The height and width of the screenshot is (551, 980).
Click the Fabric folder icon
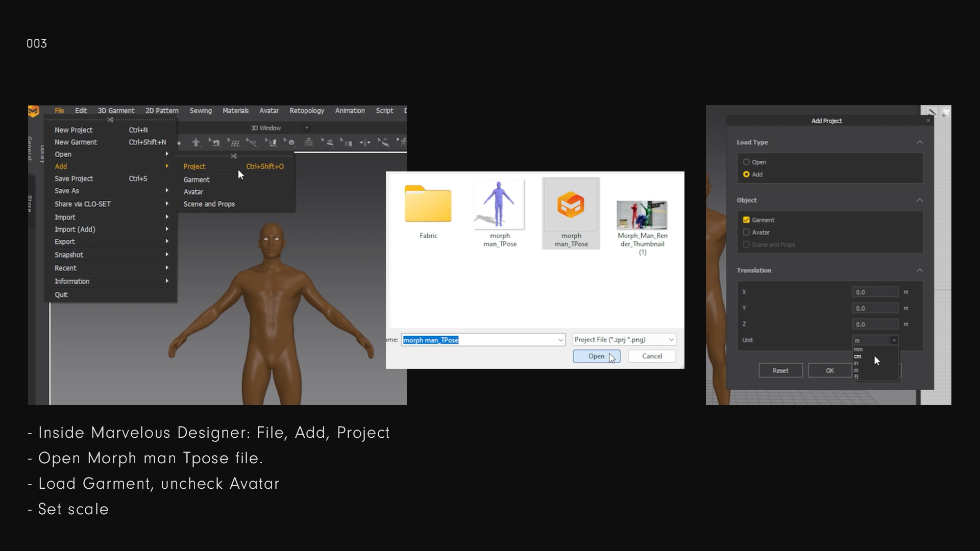[x=428, y=204]
